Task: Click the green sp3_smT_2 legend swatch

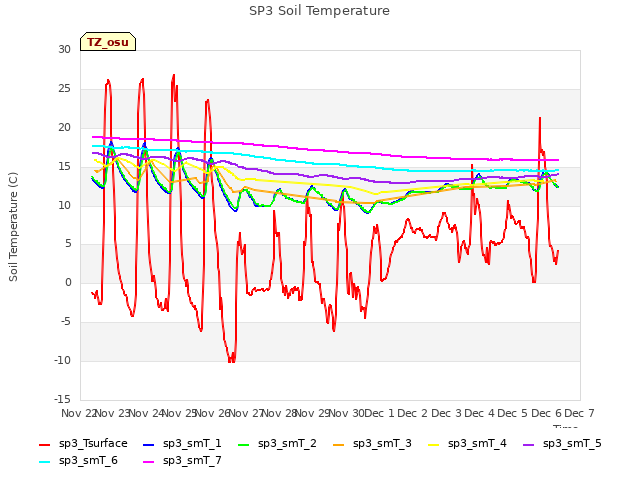Action: click(x=243, y=444)
